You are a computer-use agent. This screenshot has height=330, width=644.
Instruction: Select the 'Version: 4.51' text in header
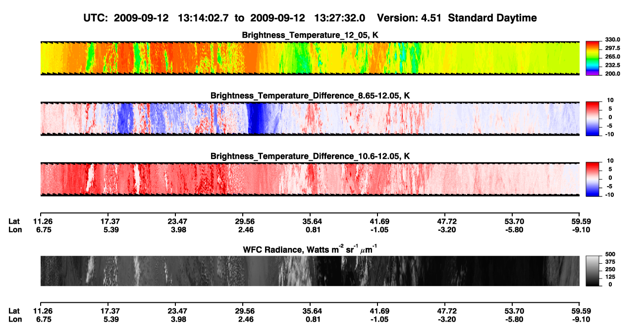pos(410,18)
